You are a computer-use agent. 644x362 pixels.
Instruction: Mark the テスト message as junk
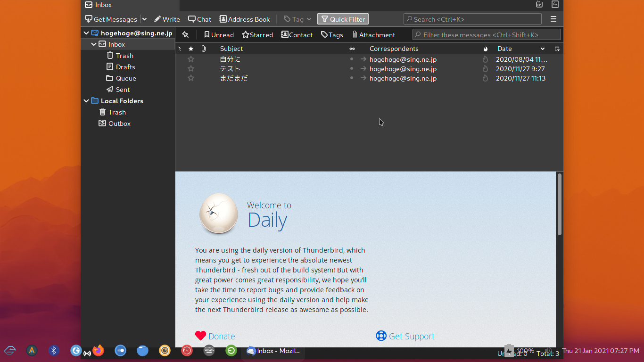(486, 69)
